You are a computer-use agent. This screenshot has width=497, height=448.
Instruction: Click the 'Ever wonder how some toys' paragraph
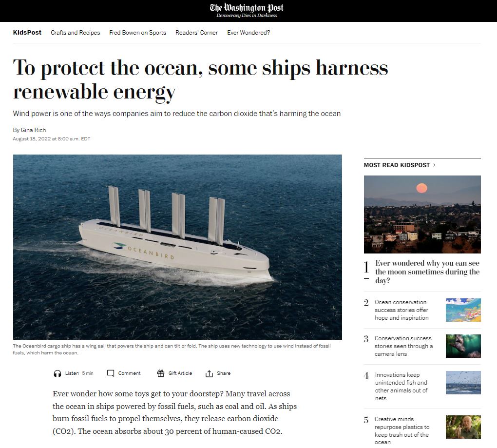point(174,412)
